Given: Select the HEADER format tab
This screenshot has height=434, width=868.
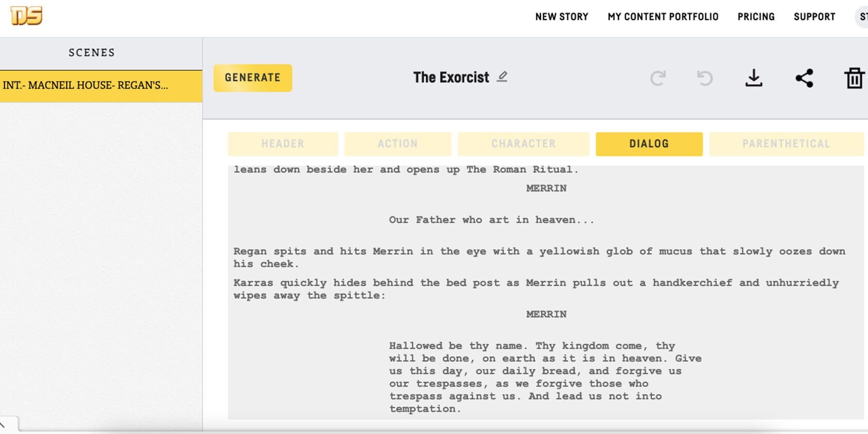Looking at the screenshot, I should [283, 144].
